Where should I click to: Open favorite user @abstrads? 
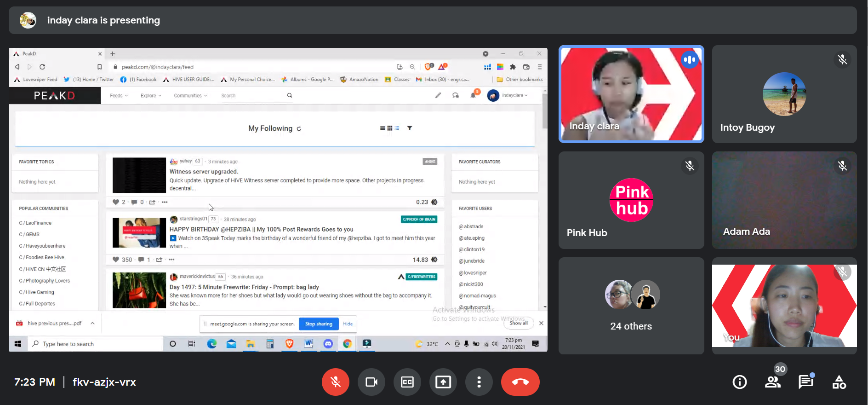(471, 226)
